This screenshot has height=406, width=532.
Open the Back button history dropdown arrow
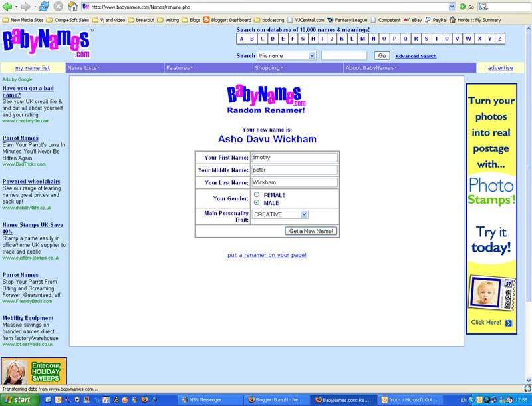point(16,7)
